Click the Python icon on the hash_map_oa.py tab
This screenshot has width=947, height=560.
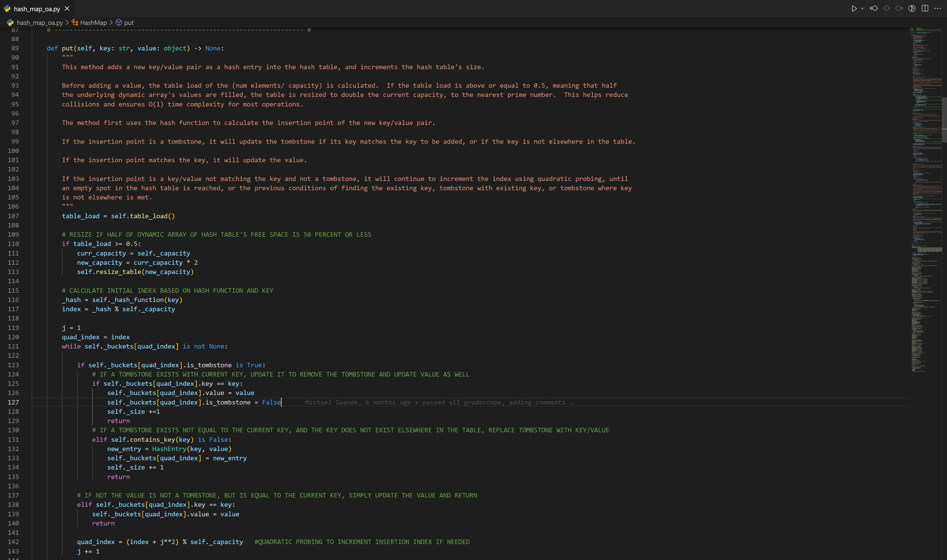point(7,9)
